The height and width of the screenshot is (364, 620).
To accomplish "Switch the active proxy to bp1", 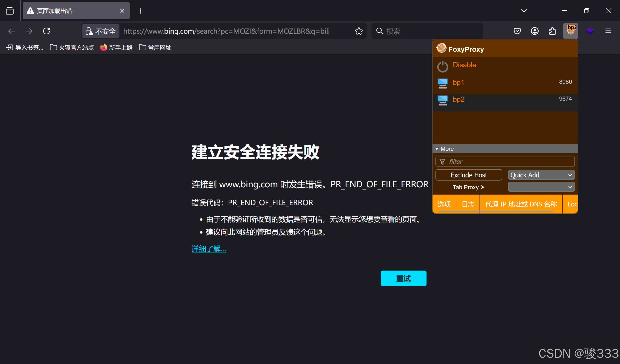I will [x=458, y=82].
